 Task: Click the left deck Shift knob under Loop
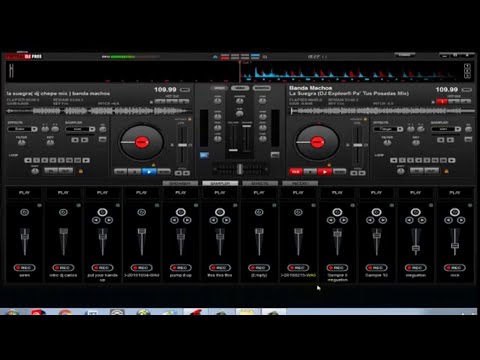(35, 171)
